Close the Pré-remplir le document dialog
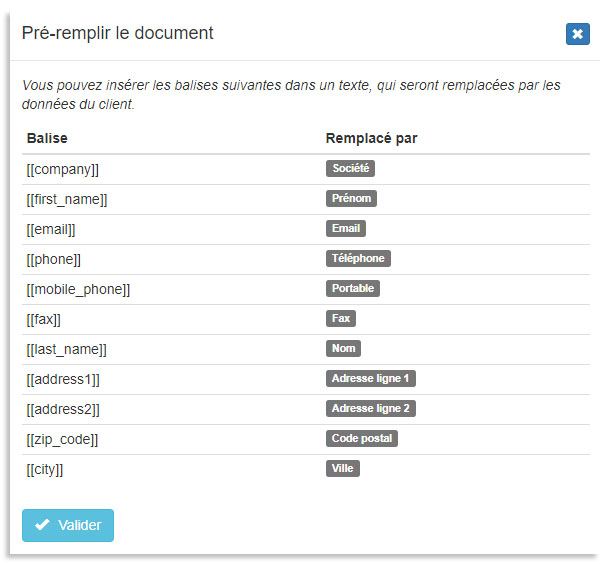This screenshot has width=610, height=564. (577, 34)
